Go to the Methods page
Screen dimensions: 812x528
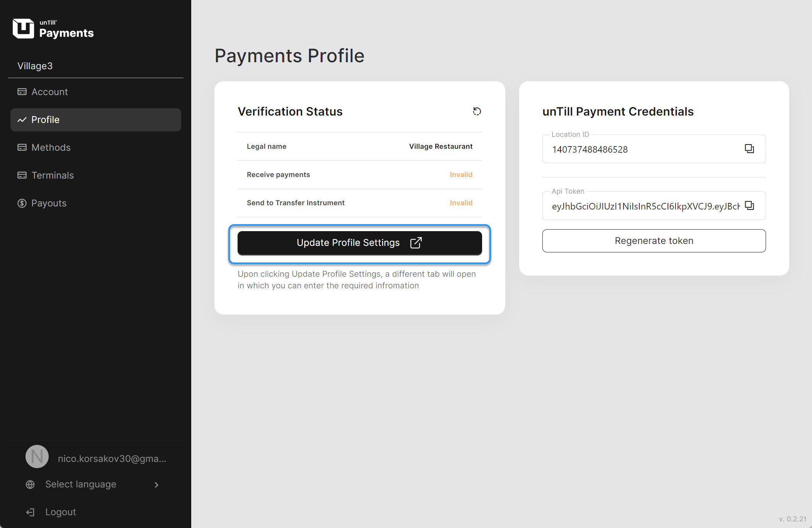coord(51,148)
